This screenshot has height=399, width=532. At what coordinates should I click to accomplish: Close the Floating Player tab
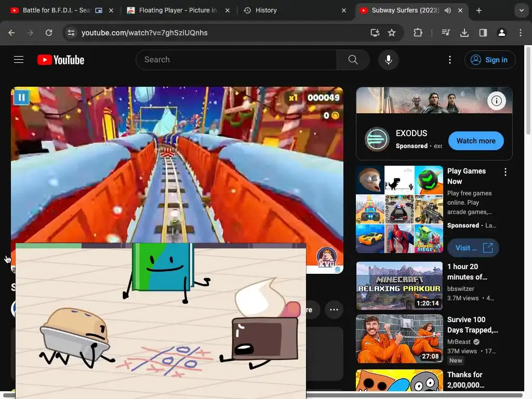pyautogui.click(x=228, y=10)
